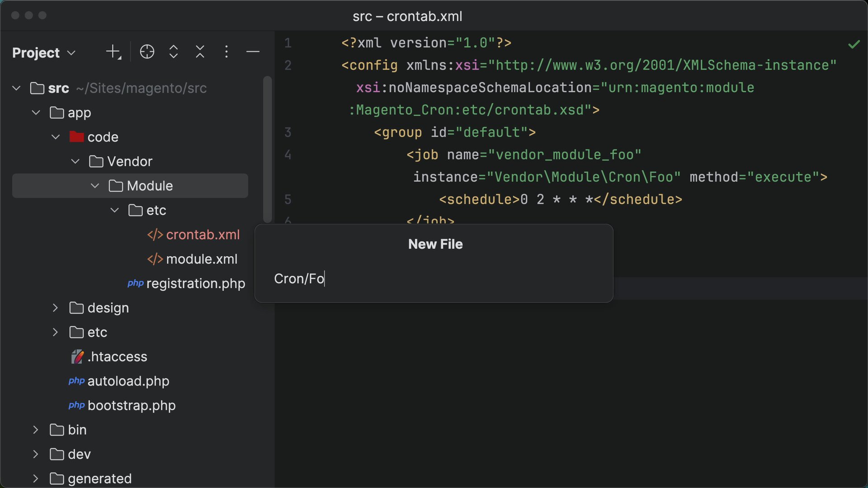Image resolution: width=868 pixels, height=488 pixels.
Task: Expand the dev folder
Action: tap(36, 454)
